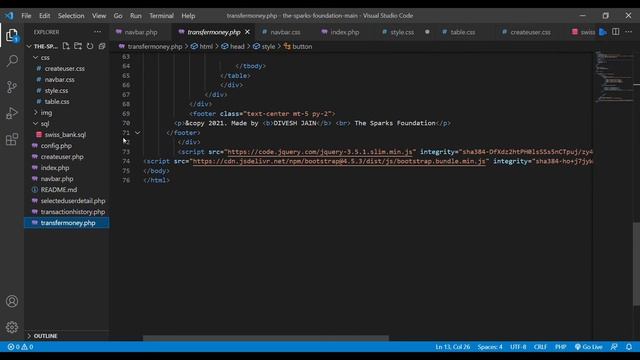640x360 pixels.
Task: Open the Search view in activity bar
Action: (x=12, y=61)
